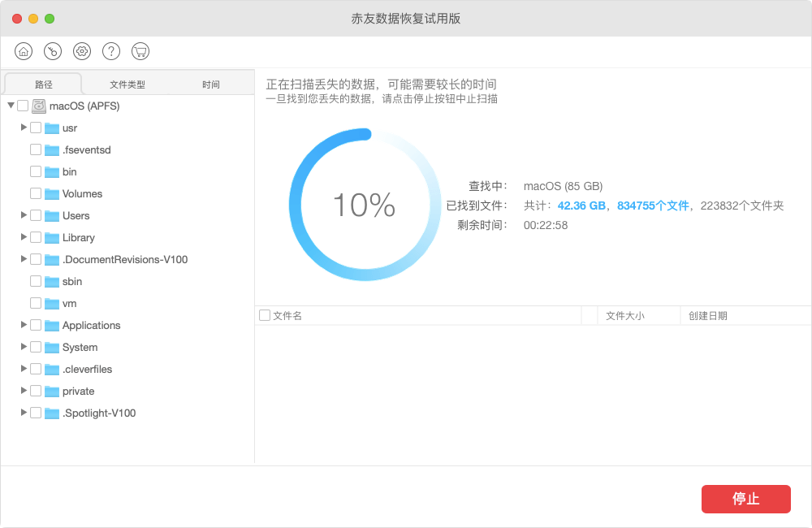Switch to the 文件类型 tab
812x528 pixels.
point(127,84)
